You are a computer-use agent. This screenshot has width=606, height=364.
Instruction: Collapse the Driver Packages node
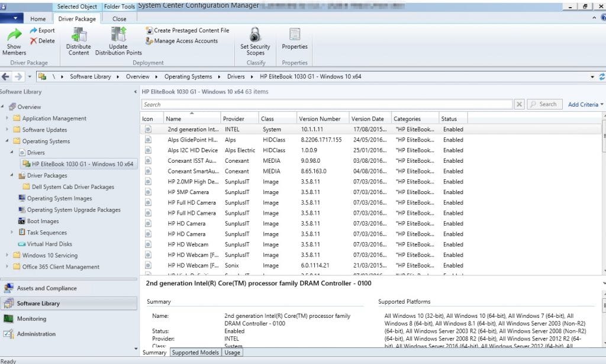12,175
